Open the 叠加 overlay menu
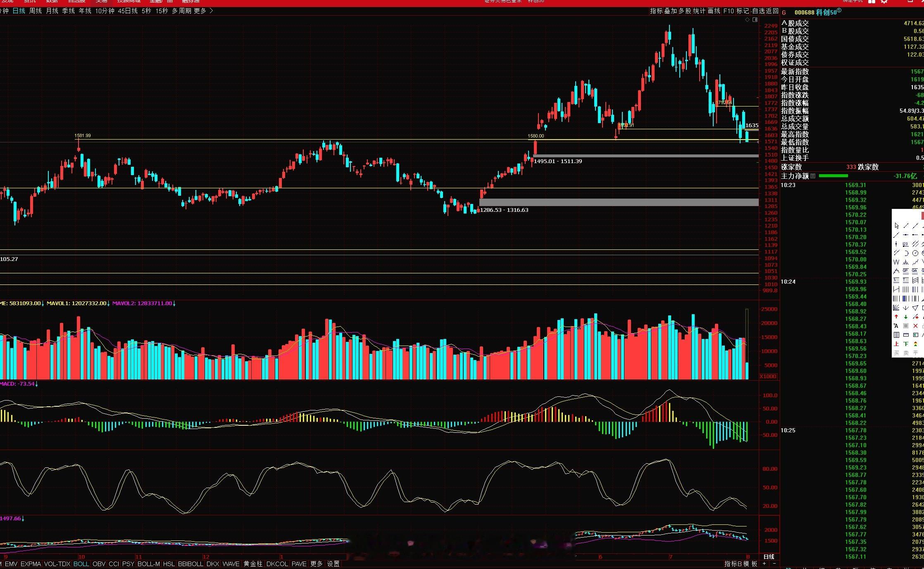The width and height of the screenshot is (924, 569). tap(671, 11)
